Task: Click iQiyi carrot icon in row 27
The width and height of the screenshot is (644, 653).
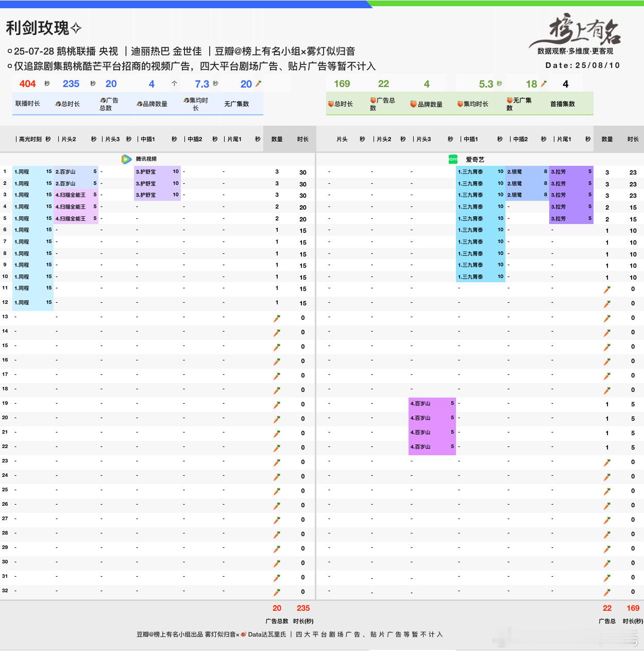Action: (607, 520)
